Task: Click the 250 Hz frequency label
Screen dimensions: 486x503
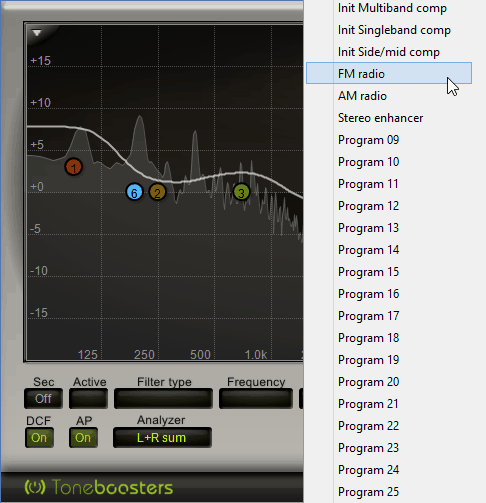Action: [x=144, y=355]
